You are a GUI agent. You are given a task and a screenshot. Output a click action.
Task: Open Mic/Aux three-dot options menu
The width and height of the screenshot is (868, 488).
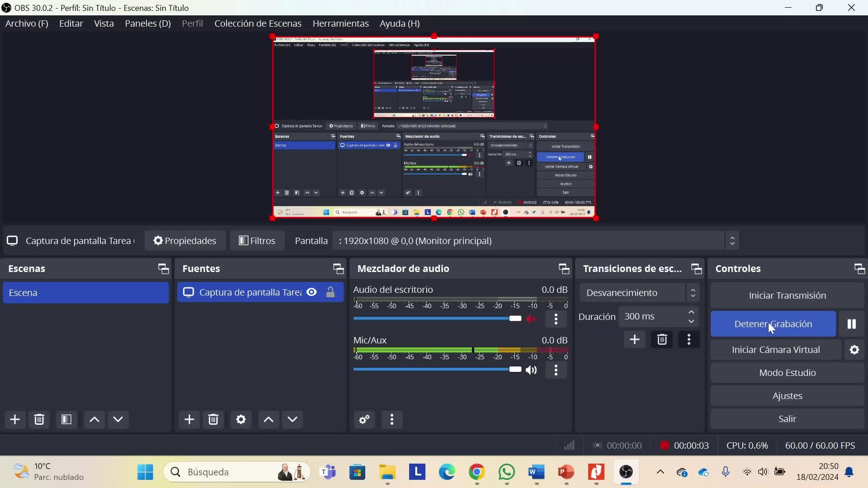click(556, 370)
